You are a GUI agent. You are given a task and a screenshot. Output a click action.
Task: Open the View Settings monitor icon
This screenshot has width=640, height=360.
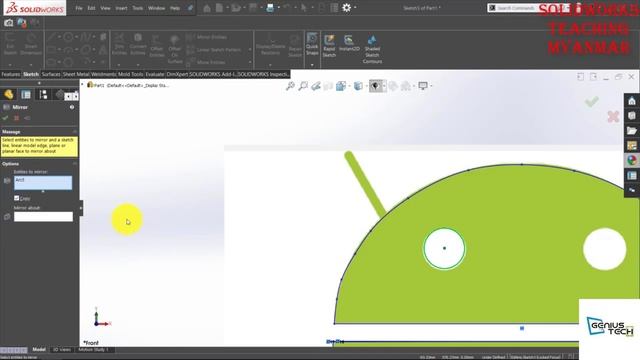click(x=422, y=86)
